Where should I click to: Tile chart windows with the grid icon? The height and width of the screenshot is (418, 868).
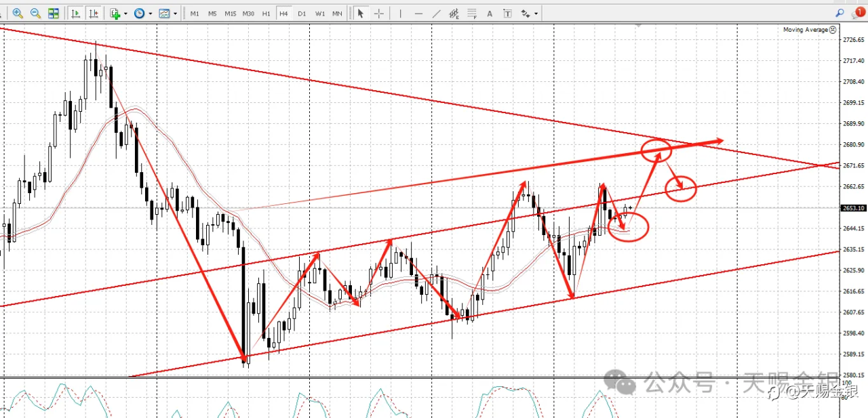click(x=54, y=13)
